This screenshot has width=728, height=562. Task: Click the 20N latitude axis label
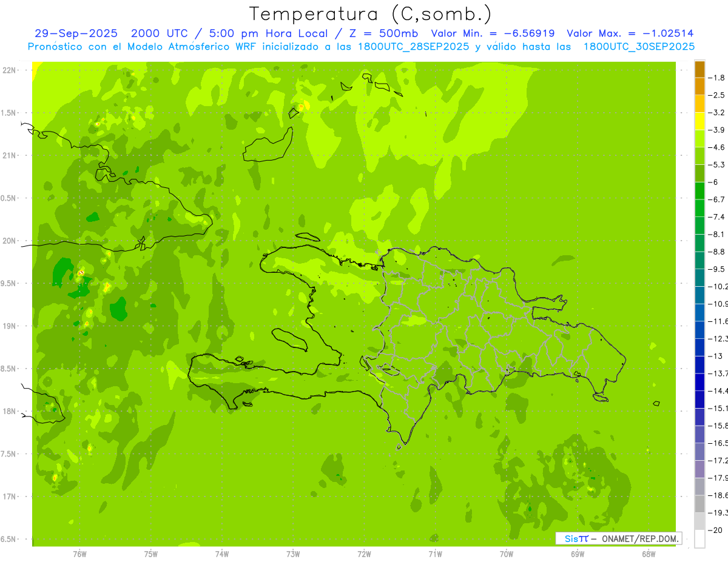[10, 241]
